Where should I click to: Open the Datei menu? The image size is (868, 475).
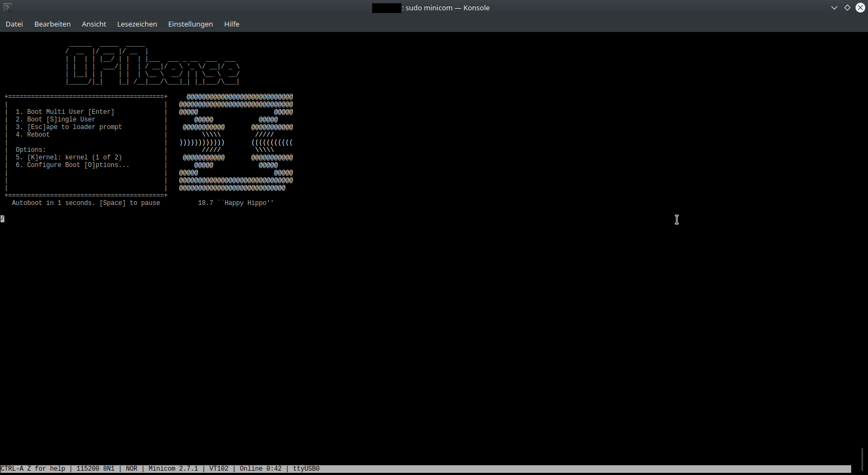click(x=14, y=24)
